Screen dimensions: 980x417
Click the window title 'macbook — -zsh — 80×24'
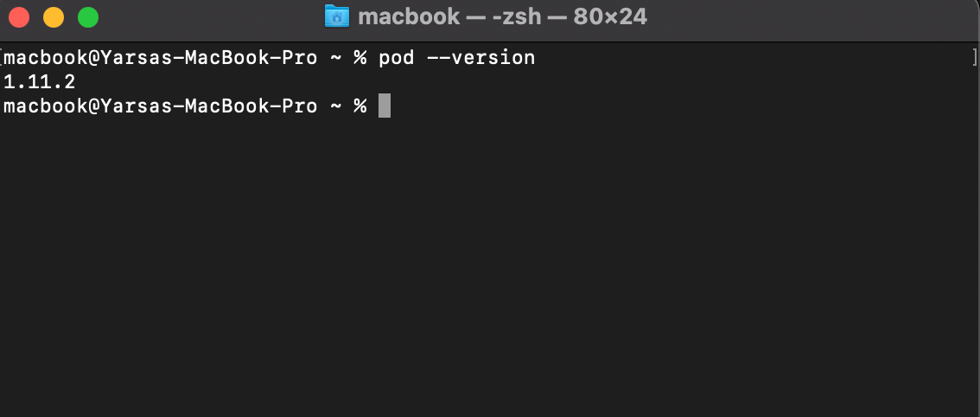(502, 17)
